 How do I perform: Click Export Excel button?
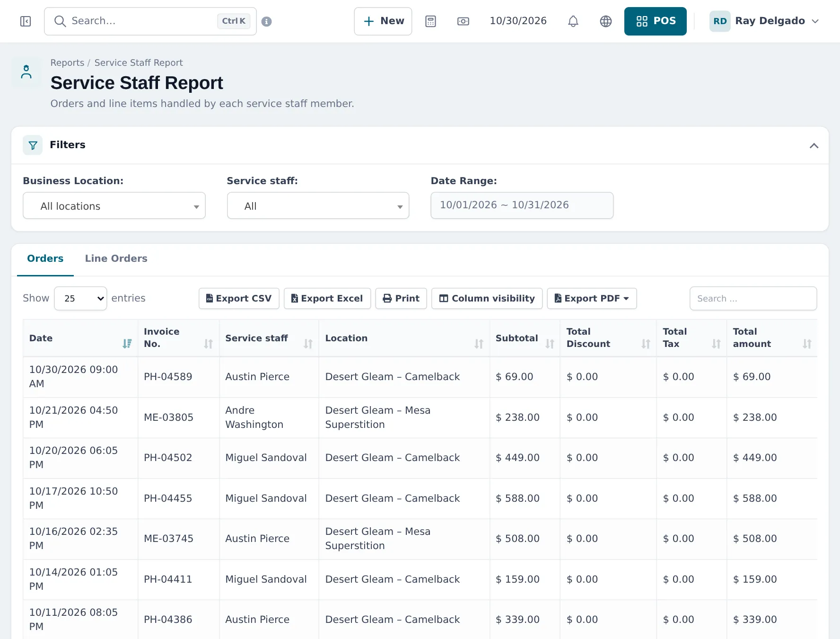tap(327, 298)
